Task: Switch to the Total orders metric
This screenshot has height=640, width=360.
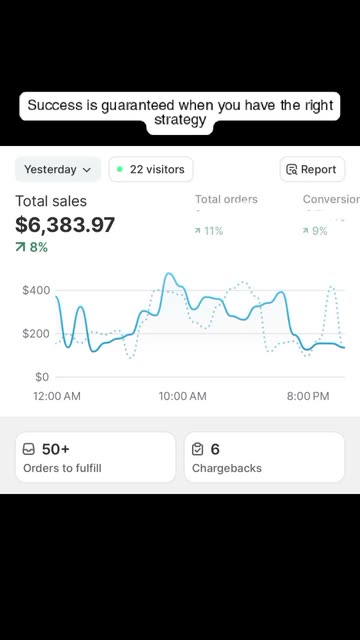Action: (226, 199)
